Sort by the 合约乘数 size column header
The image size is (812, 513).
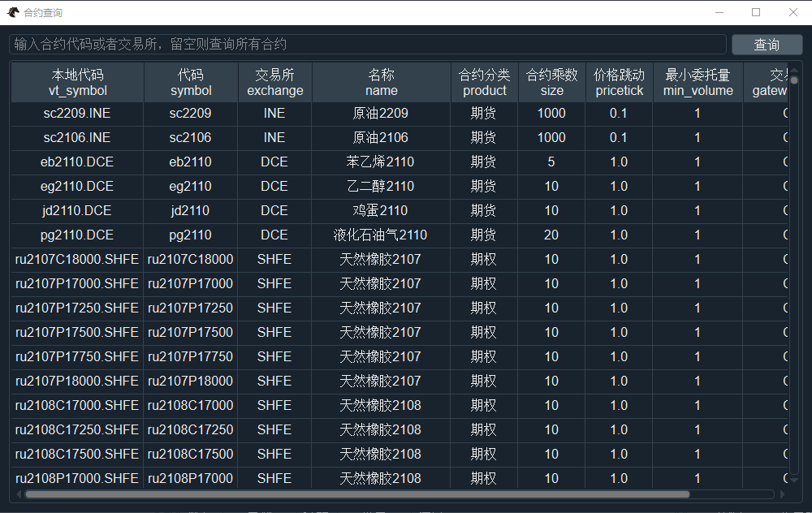point(551,82)
